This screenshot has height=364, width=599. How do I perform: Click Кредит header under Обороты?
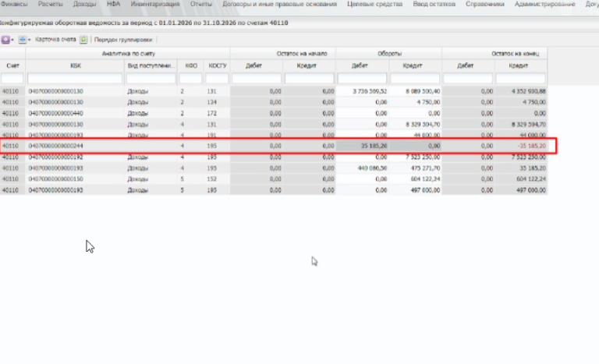click(412, 65)
